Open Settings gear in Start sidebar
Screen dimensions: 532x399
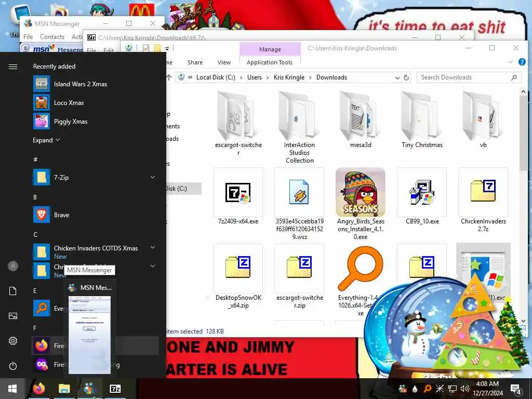[x=13, y=341]
